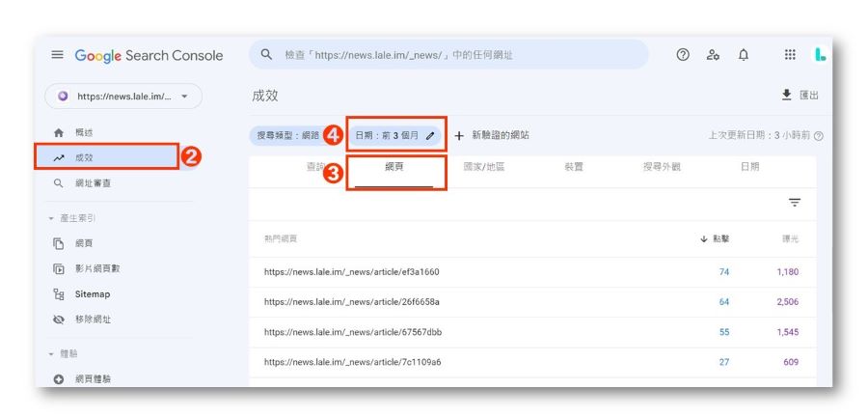The width and height of the screenshot is (868, 417).
Task: Select row article/ef3a1660
Action: (x=532, y=272)
